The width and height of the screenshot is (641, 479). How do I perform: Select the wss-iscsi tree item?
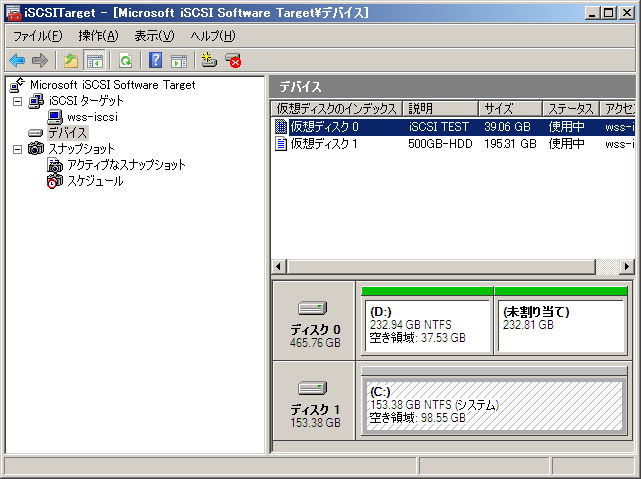(x=92, y=117)
